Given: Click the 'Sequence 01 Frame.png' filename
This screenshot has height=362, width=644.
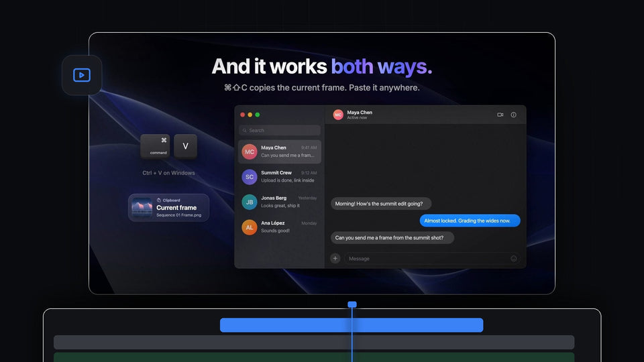Looking at the screenshot, I should coord(178,215).
